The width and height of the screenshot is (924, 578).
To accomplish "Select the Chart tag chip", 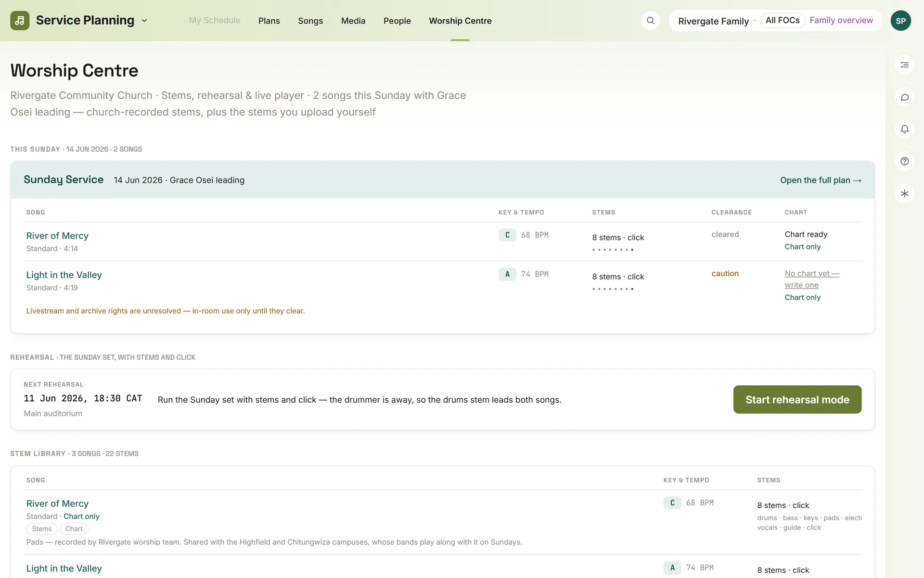I will [x=74, y=529].
